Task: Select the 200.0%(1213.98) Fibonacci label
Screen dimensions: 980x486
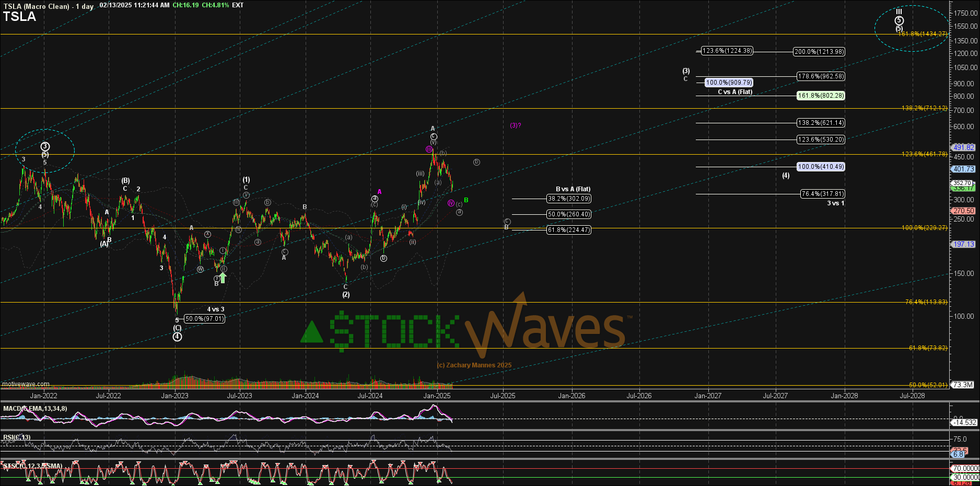Action: pyautogui.click(x=819, y=52)
